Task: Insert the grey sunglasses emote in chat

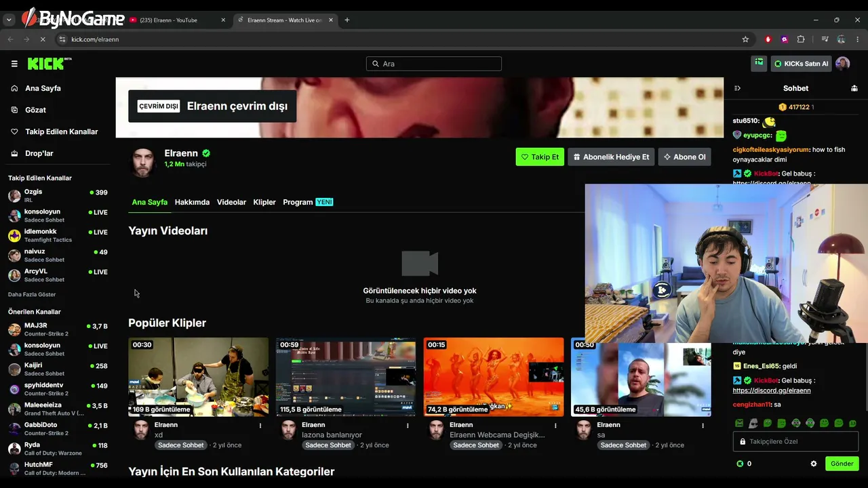Action: pyautogui.click(x=753, y=423)
